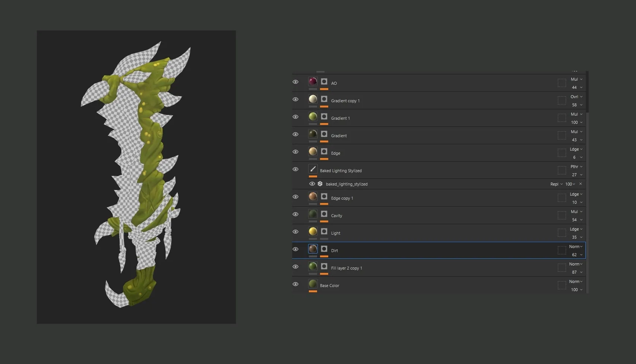The height and width of the screenshot is (364, 636).
Task: Select the mask icon on the Dirt layer
Action: (x=324, y=249)
